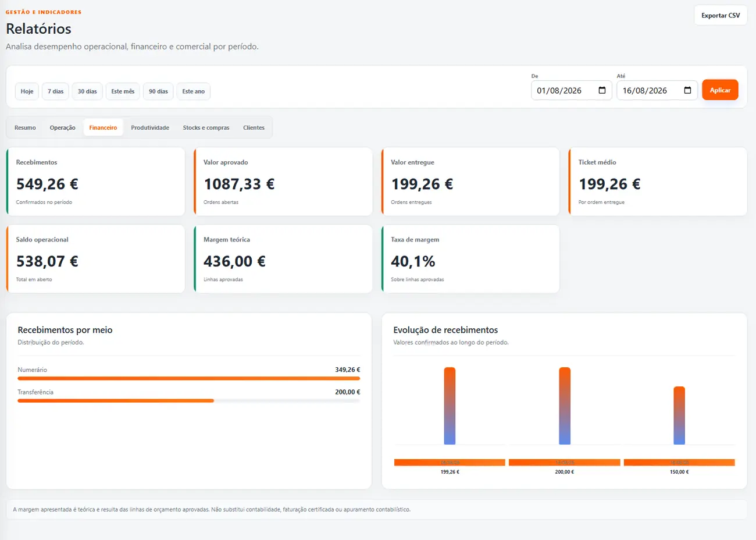Pick the Este mês period

pyautogui.click(x=123, y=91)
